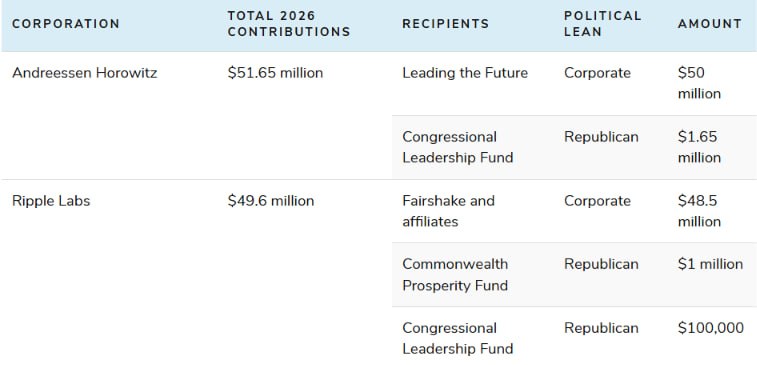The height and width of the screenshot is (365, 757).
Task: Click the TOTAL 2026 CONTRIBUTIONS header
Action: (289, 24)
